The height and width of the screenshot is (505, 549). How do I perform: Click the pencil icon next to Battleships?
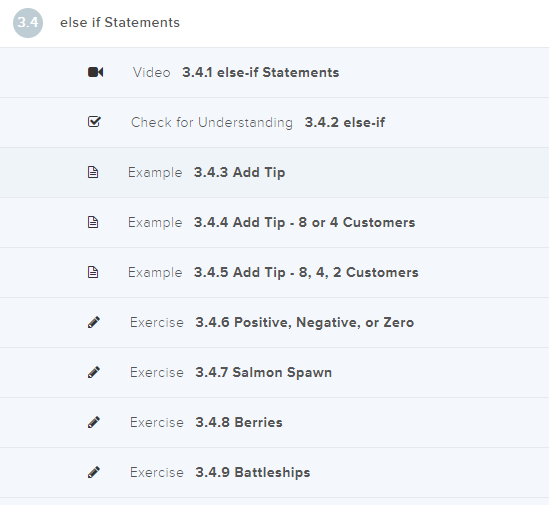pos(94,472)
